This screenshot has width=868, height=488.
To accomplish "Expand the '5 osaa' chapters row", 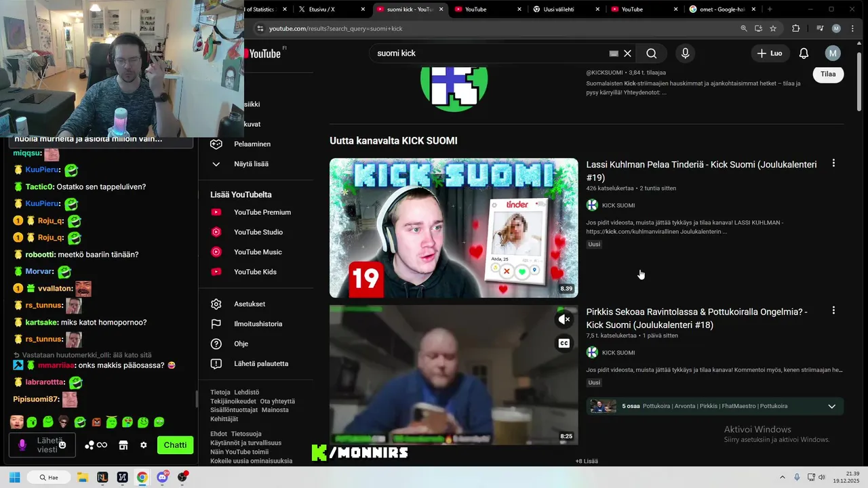I will 715,406.
